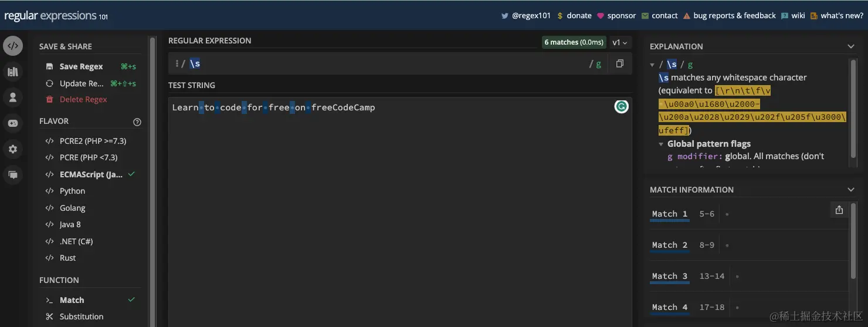Collapse the Explanation panel chevron
The width and height of the screenshot is (868, 327).
851,46
